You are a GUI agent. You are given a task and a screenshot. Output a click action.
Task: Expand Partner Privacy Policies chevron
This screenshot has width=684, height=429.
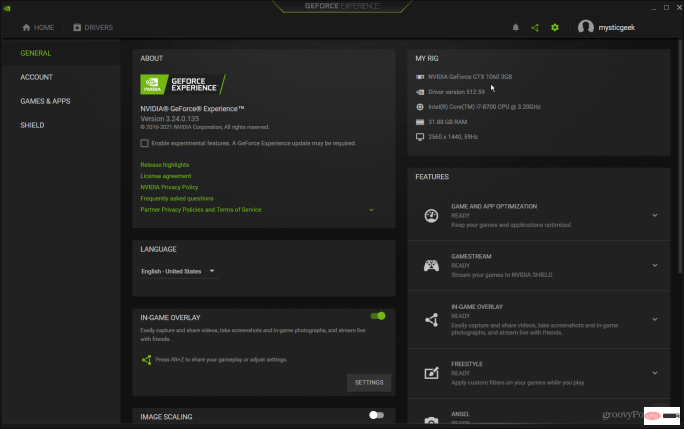click(x=371, y=210)
